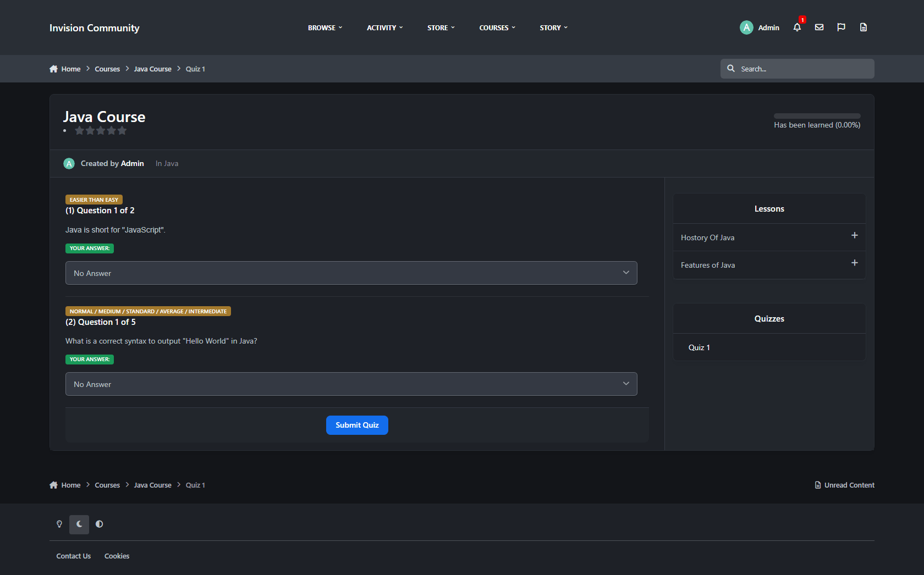Open the Activity menu
Image resolution: width=924 pixels, height=575 pixels.
(385, 27)
